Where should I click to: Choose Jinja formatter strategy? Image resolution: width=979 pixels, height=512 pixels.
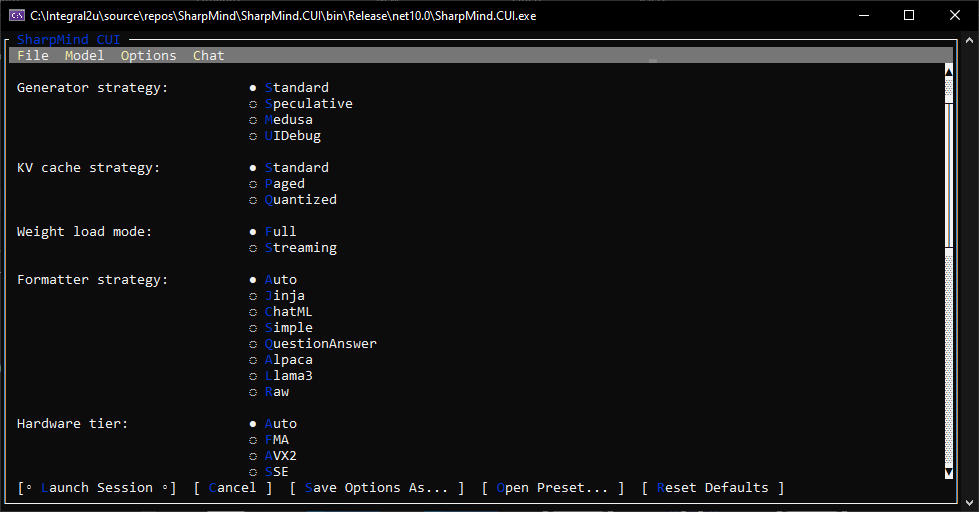point(277,296)
